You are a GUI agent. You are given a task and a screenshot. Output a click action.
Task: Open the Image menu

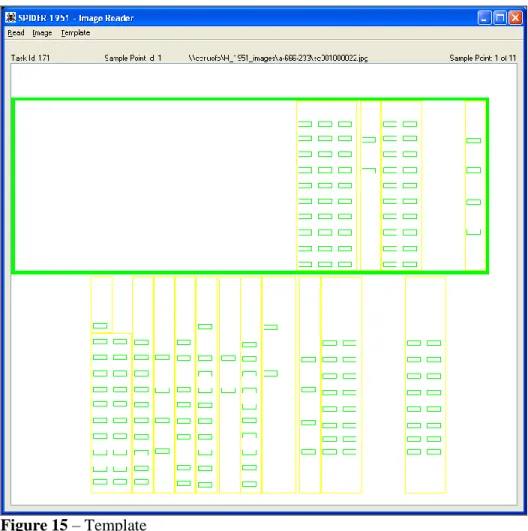pos(42,33)
